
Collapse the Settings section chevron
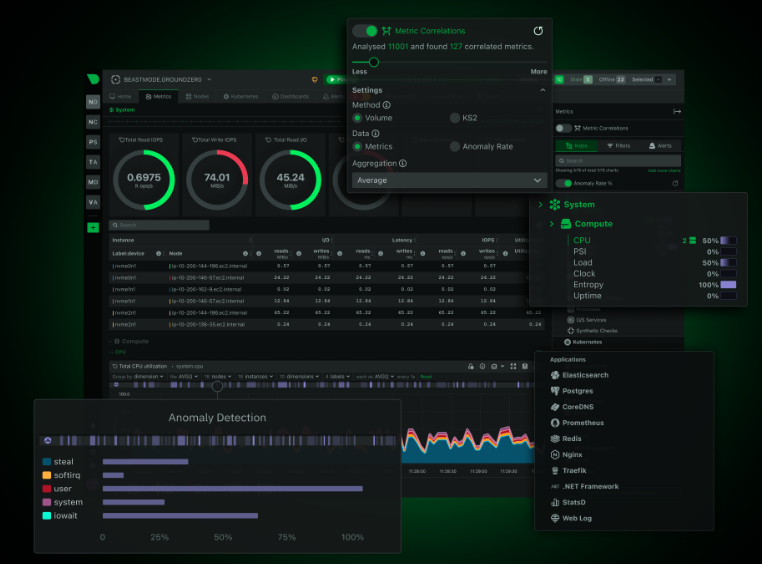click(542, 90)
